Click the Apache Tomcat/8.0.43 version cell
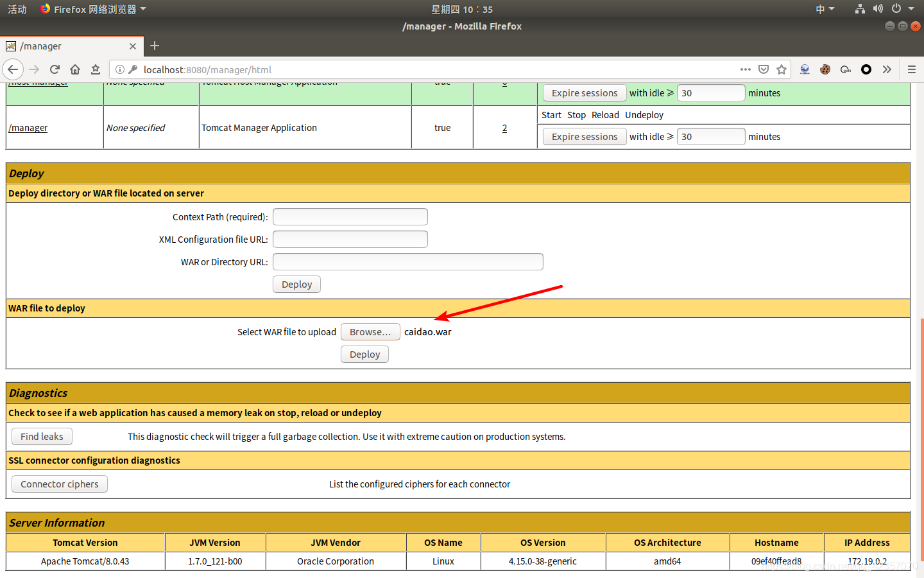Image resolution: width=924 pixels, height=578 pixels. coord(85,561)
